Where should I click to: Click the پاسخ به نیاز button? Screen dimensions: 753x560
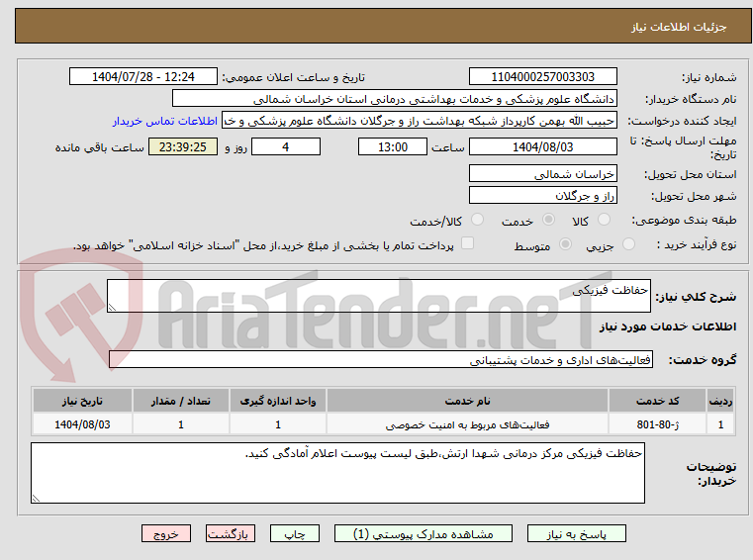576,534
